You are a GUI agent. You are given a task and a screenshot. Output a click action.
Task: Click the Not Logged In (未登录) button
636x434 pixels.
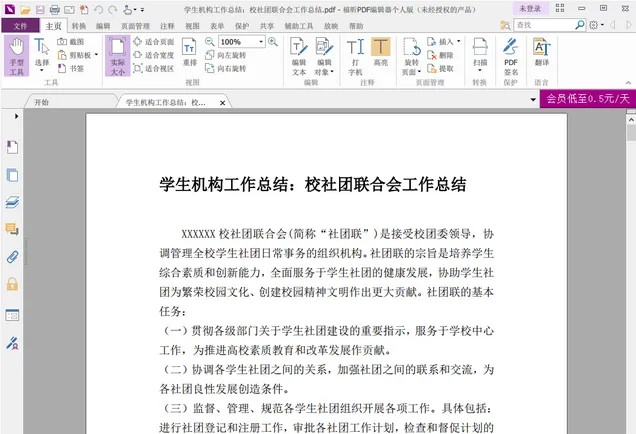531,9
